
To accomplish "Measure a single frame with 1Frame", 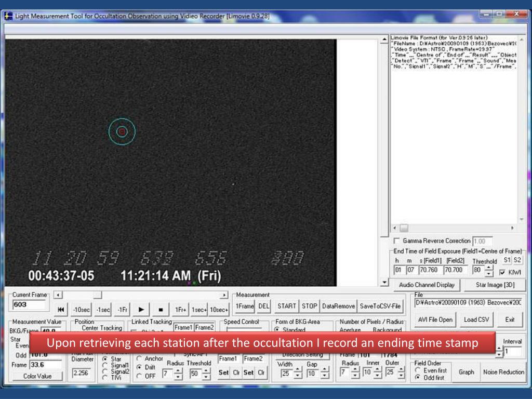I will (245, 306).
